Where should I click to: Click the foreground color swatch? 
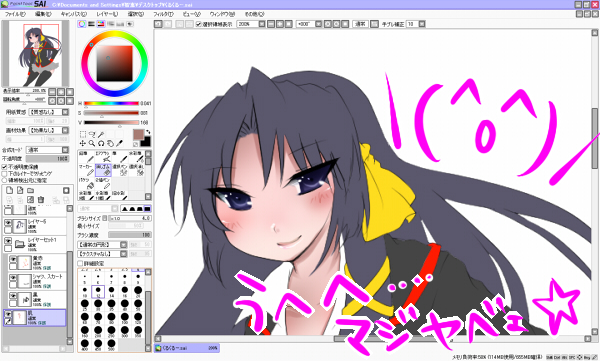tap(138, 134)
